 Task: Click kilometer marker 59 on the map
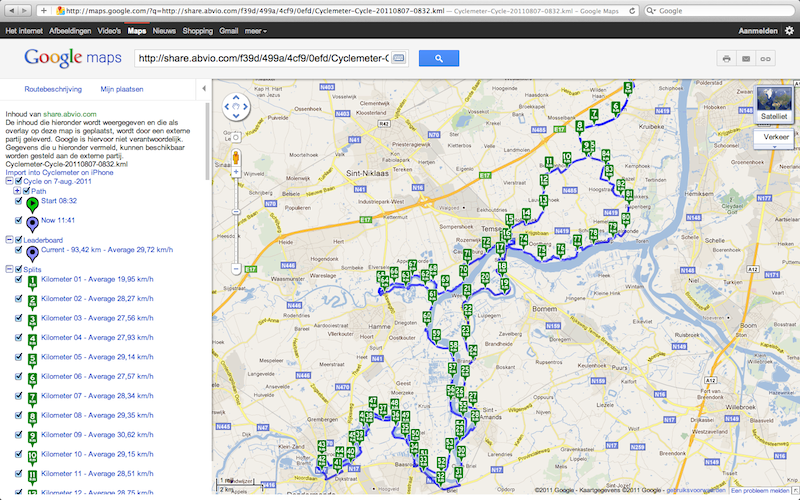[436, 336]
